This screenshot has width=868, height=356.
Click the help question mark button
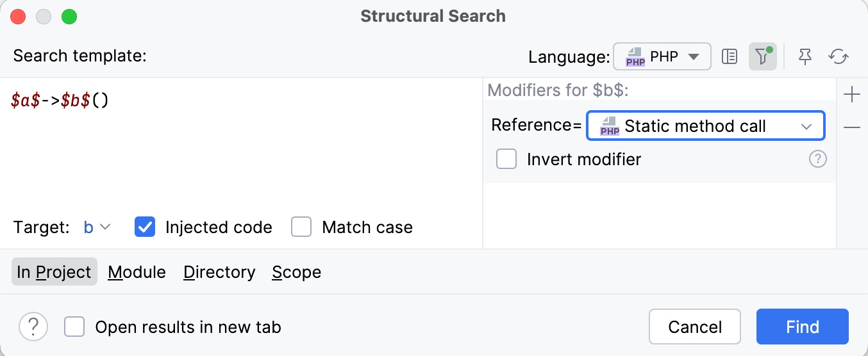[33, 327]
